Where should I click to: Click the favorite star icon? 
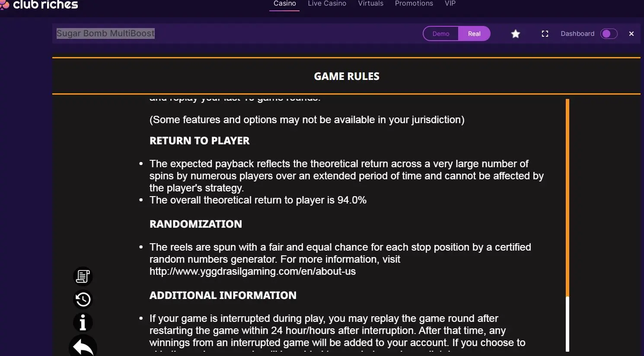point(515,34)
